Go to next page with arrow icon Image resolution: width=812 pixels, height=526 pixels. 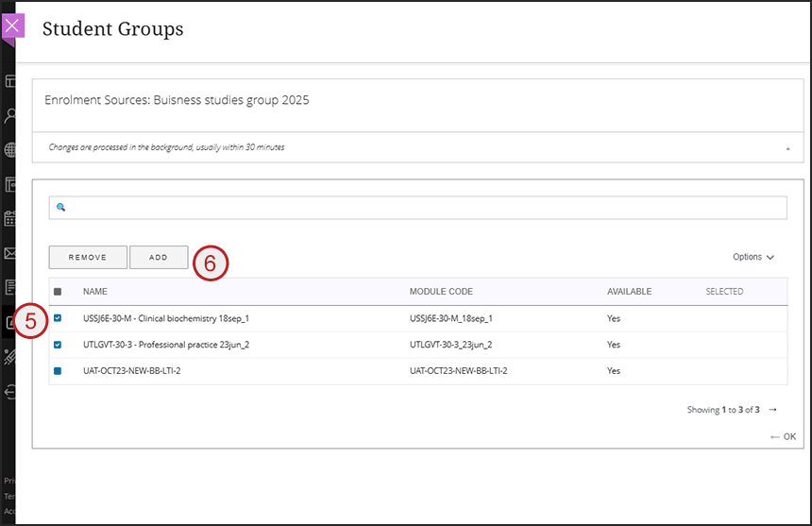[772, 410]
